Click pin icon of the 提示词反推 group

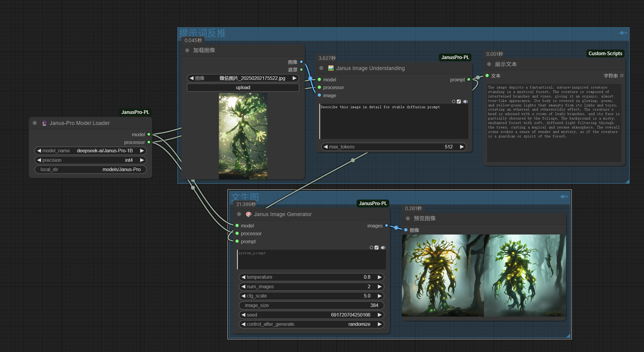tap(623, 33)
